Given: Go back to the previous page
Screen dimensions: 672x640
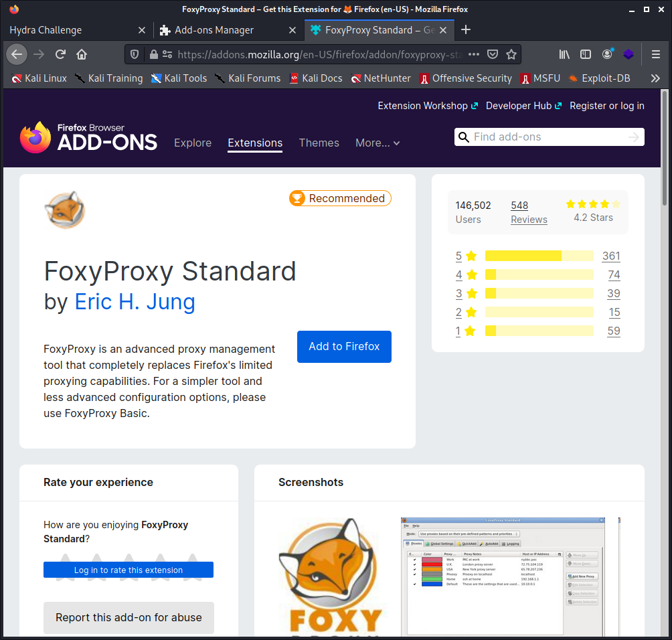Looking at the screenshot, I should click(x=17, y=54).
